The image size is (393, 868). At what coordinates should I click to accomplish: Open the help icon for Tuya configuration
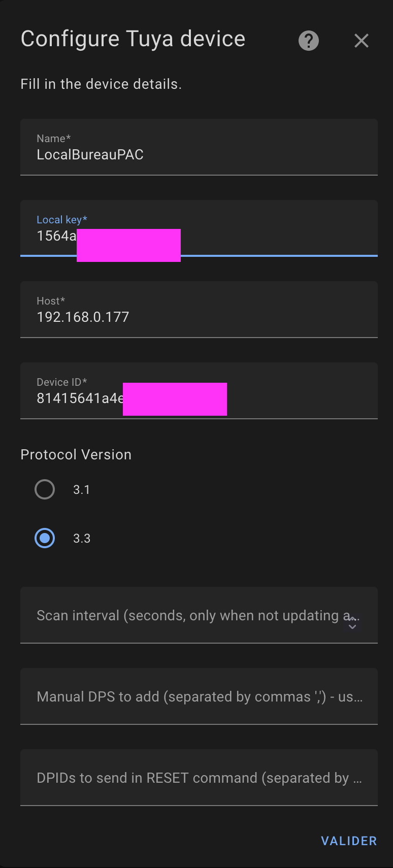click(309, 41)
